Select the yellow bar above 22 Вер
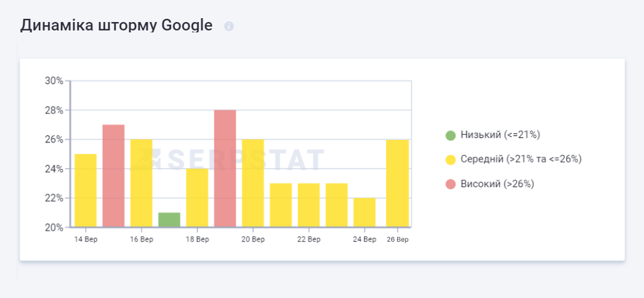Screen dimensions: 644x298 (x=308, y=205)
